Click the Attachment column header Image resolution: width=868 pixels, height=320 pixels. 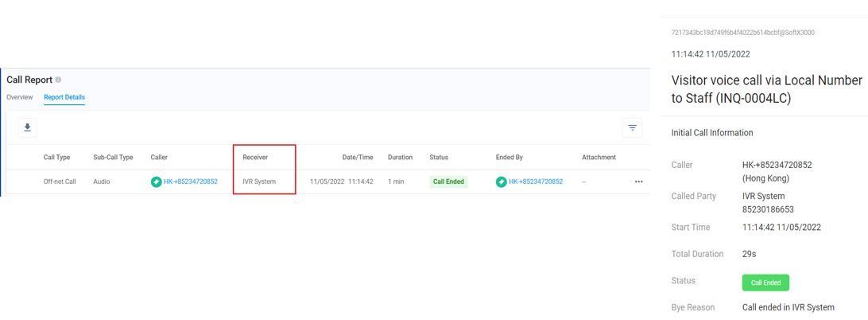pos(599,158)
